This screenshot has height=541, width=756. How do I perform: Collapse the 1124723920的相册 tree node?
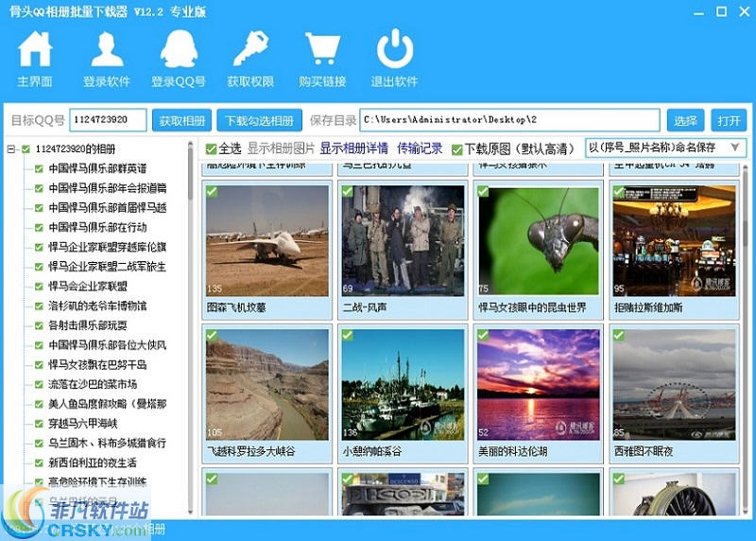tap(11, 149)
